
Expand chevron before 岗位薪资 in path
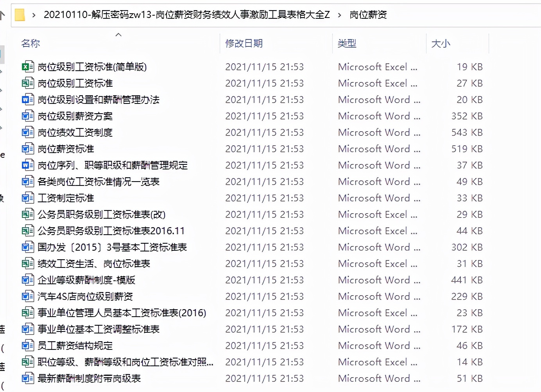coord(339,15)
